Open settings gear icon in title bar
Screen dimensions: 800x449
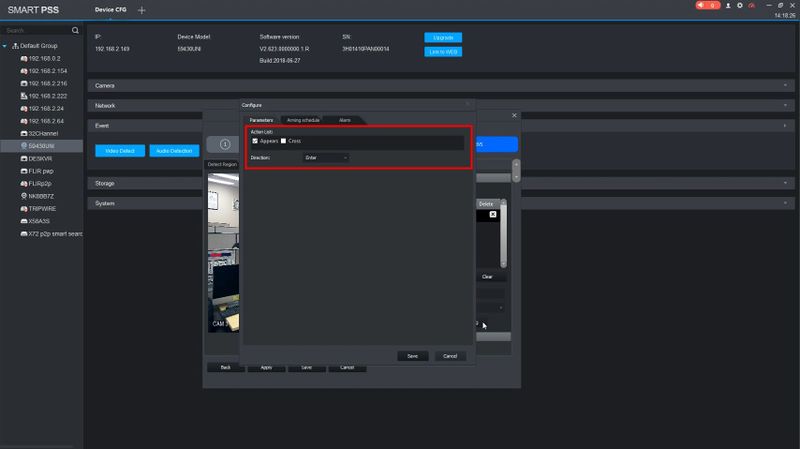tap(739, 6)
